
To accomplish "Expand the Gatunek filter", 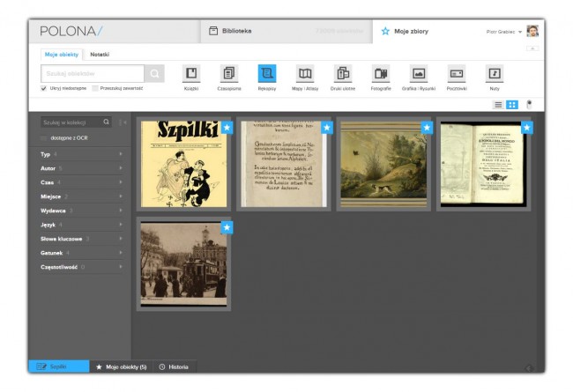I will coord(81,253).
